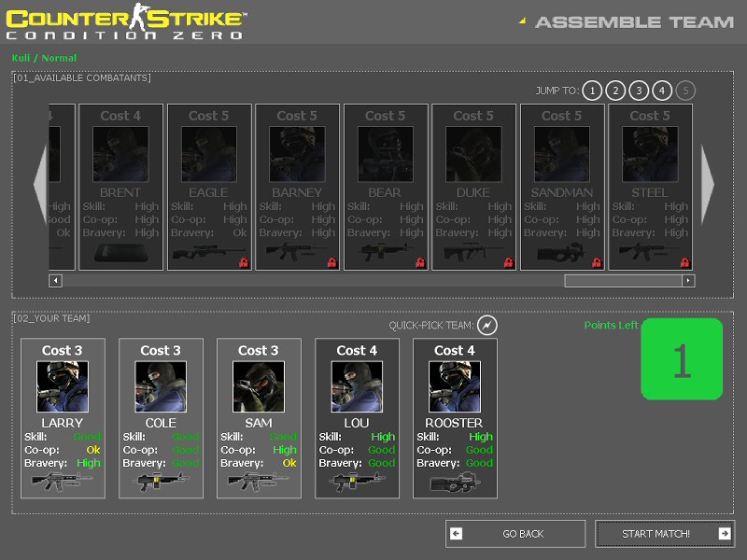Jump to combatant page 2

pos(615,91)
